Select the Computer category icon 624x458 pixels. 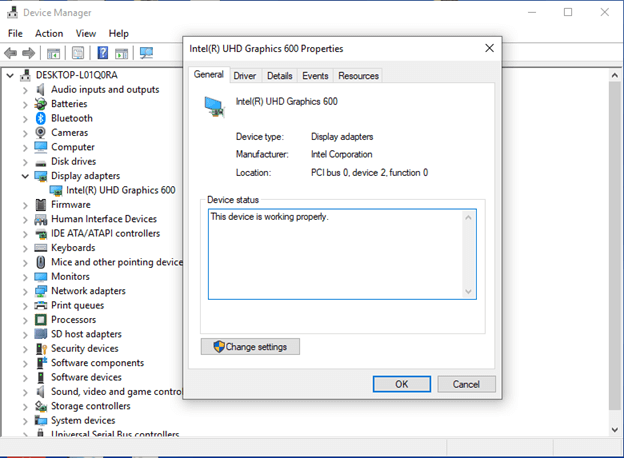40,147
